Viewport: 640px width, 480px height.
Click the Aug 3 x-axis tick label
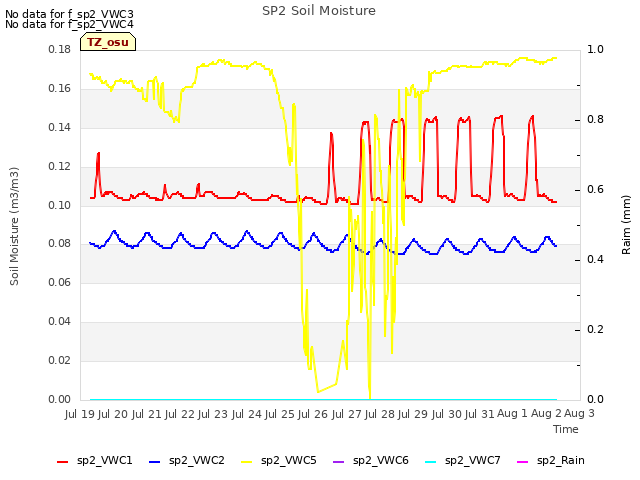[579, 413]
